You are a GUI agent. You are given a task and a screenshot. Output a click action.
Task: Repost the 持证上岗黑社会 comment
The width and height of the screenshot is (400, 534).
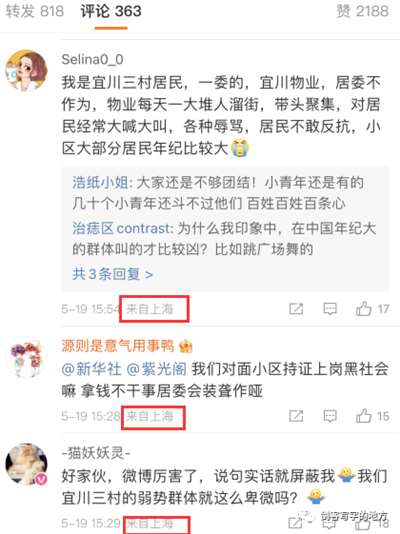[296, 416]
